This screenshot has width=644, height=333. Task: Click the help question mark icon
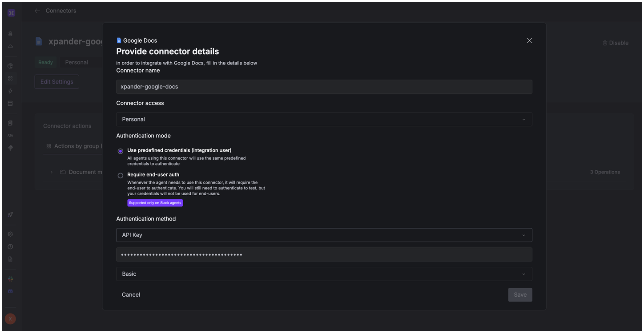[x=10, y=247]
